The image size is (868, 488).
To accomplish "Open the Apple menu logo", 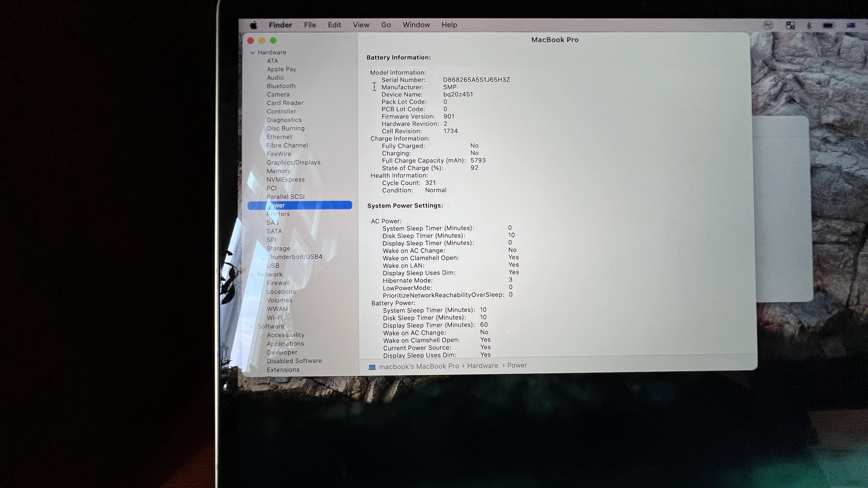I will 253,25.
